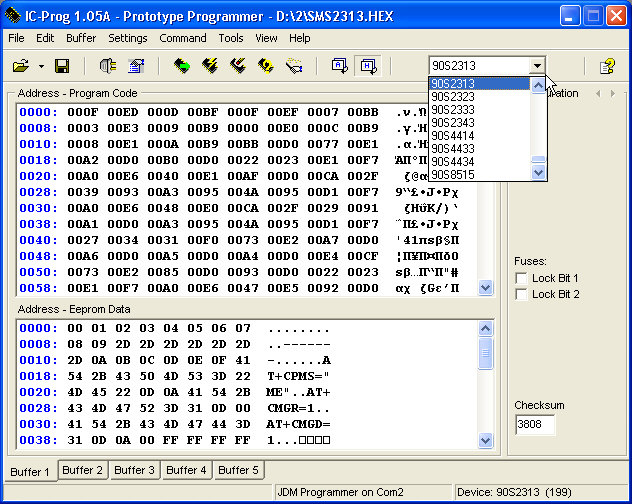Screen dimensions: 632x504
Task: Switch to the Buffer 2 tab
Action: [83, 470]
